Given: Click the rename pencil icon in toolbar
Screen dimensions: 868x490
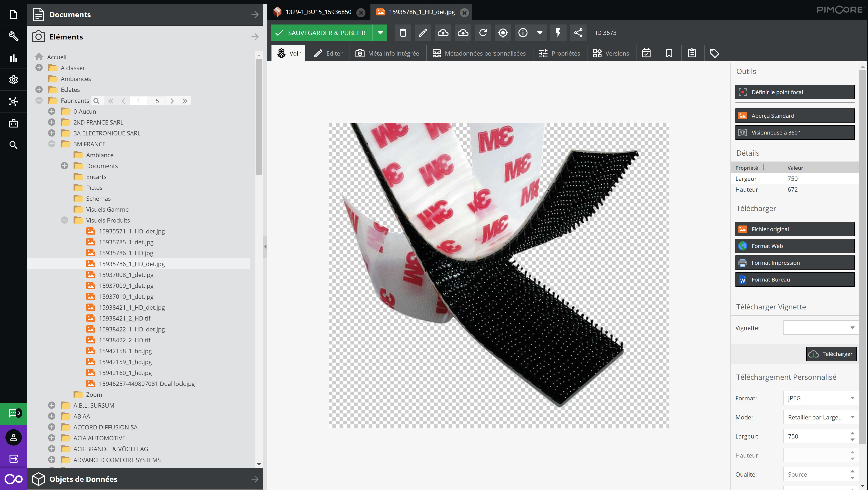Looking at the screenshot, I should click(423, 33).
